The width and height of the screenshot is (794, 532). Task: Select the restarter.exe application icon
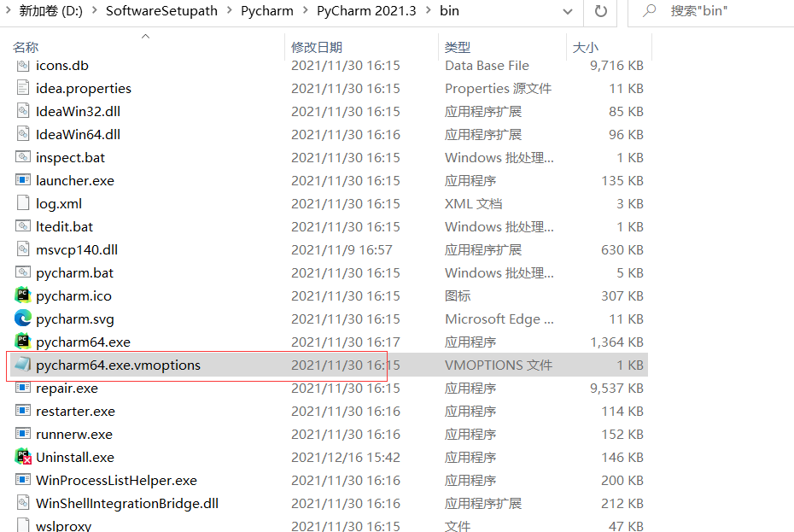point(23,411)
